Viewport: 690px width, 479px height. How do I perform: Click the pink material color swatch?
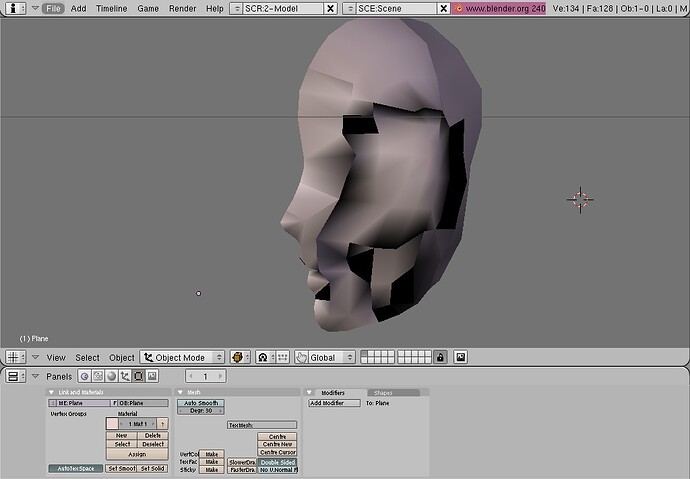[x=112, y=424]
